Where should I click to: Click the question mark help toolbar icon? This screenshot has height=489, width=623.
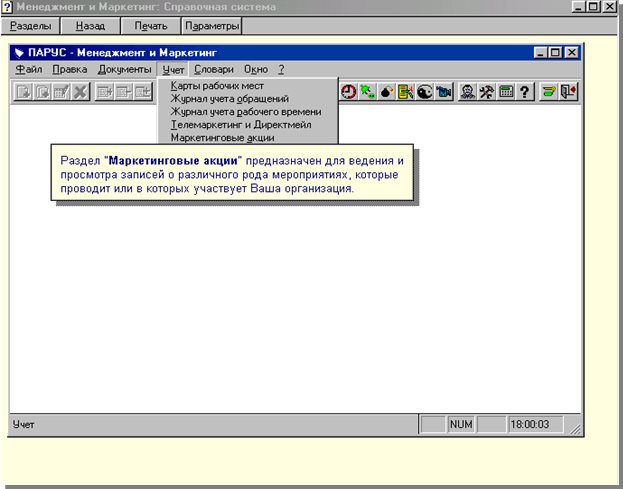coord(524,92)
